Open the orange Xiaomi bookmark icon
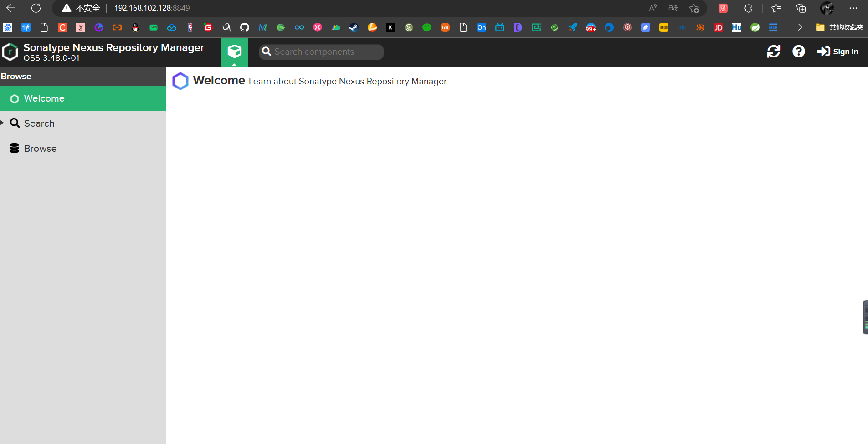The width and height of the screenshot is (868, 444). (445, 27)
